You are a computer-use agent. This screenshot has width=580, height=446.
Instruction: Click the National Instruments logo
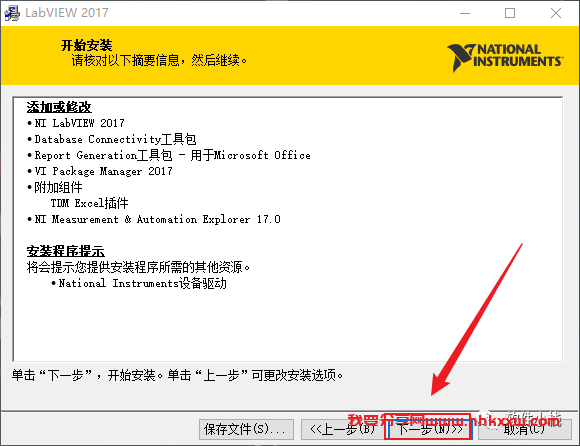(x=505, y=57)
